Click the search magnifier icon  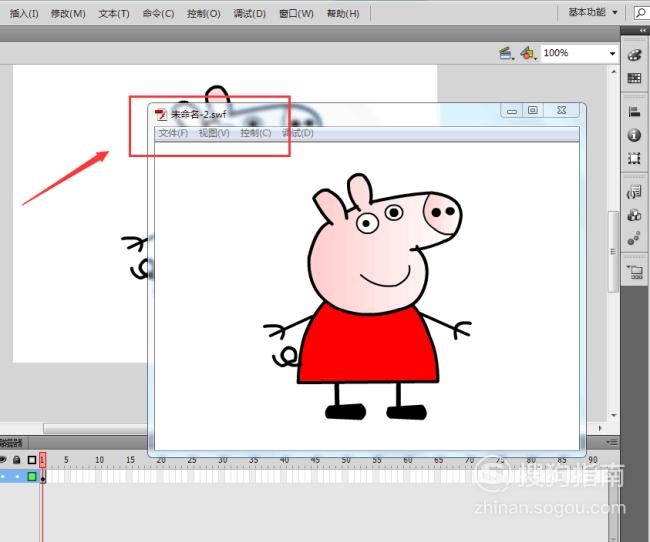[x=641, y=13]
